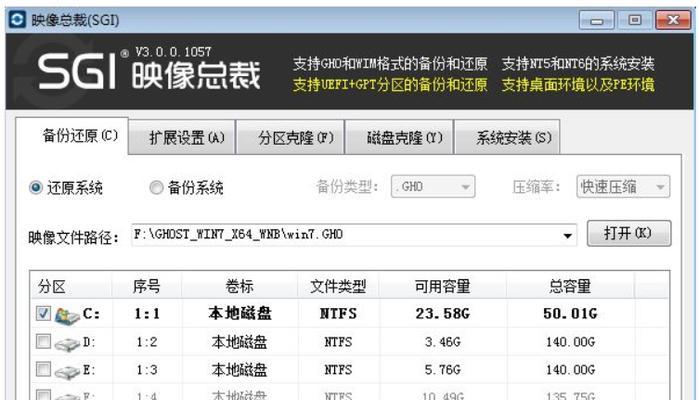Click the image path field win7.GHO
The image size is (699, 400).
pos(354,235)
